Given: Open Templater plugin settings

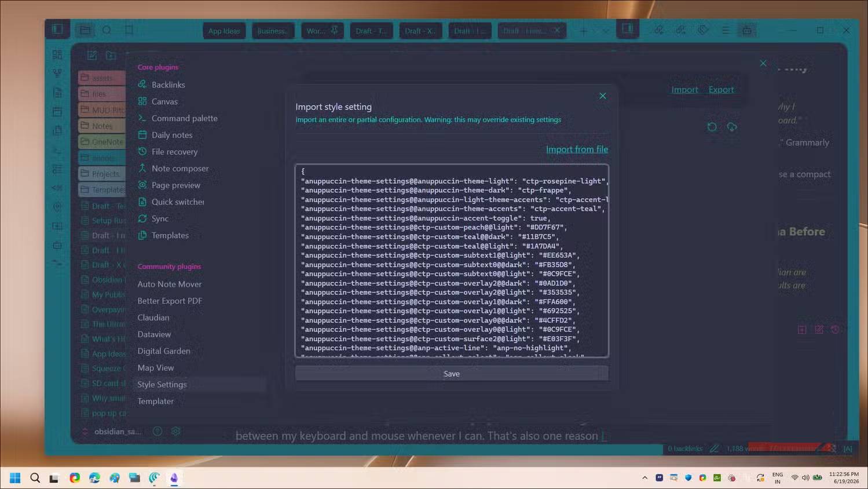Looking at the screenshot, I should tap(155, 401).
